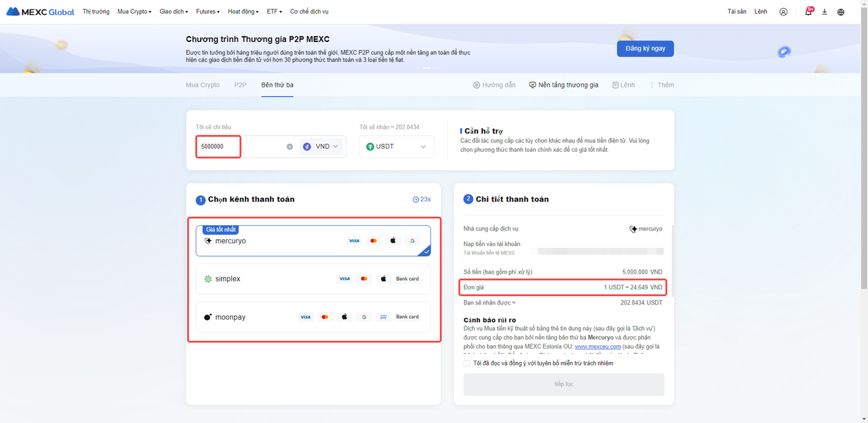Viewport: 868px width, 423px height.
Task: Click the 23s countdown timer icon
Action: click(416, 199)
